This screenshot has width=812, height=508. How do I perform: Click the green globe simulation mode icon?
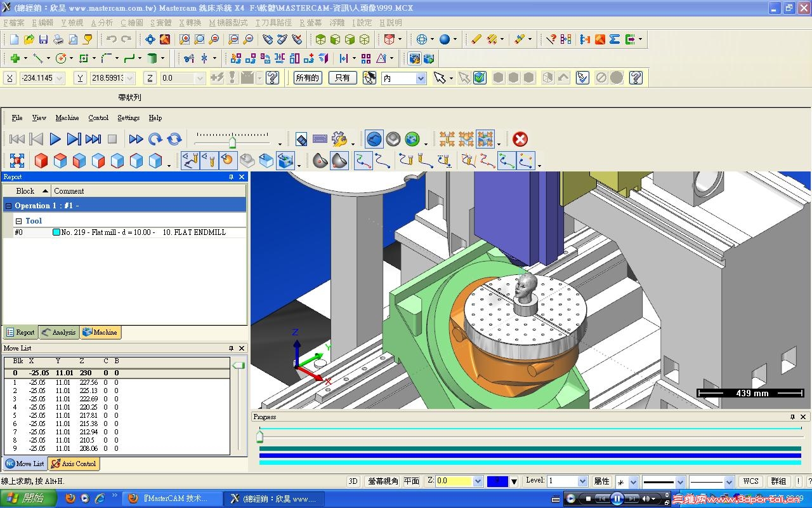point(412,139)
